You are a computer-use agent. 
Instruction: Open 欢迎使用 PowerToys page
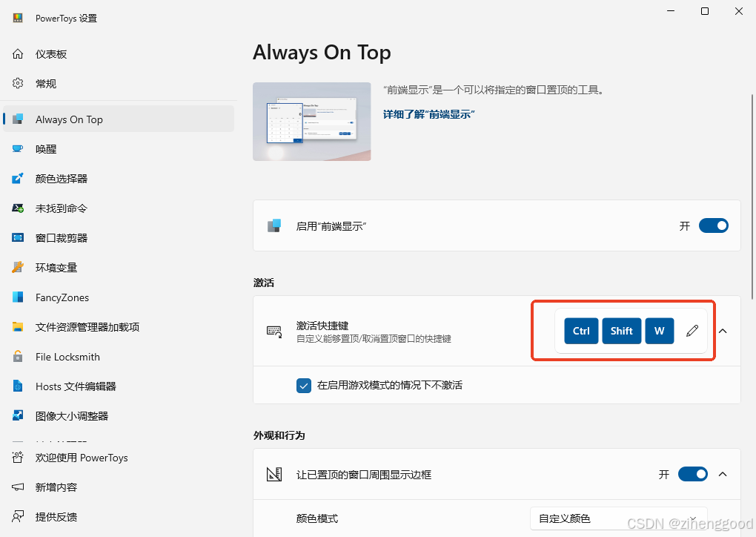(119, 458)
